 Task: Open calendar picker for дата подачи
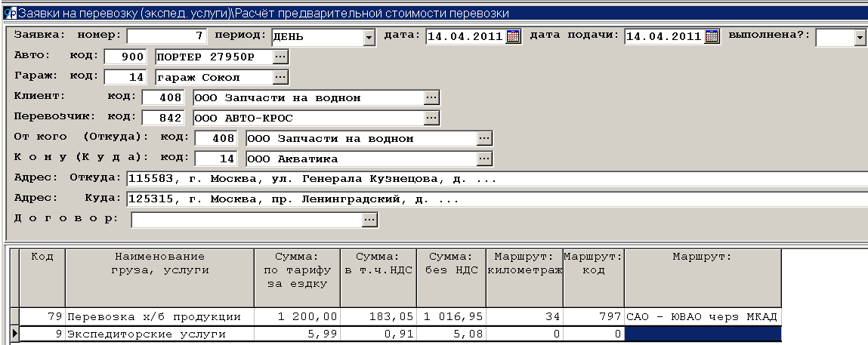(712, 36)
